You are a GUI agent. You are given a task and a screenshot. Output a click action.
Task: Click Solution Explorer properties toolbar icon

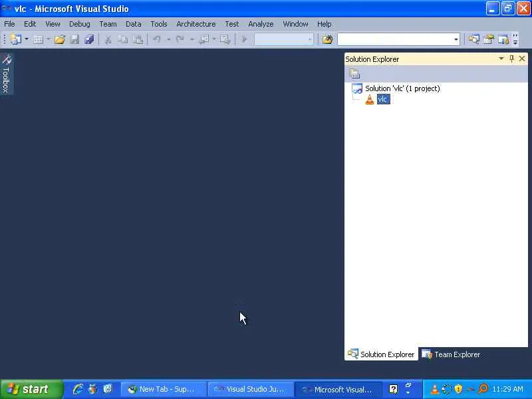point(354,74)
